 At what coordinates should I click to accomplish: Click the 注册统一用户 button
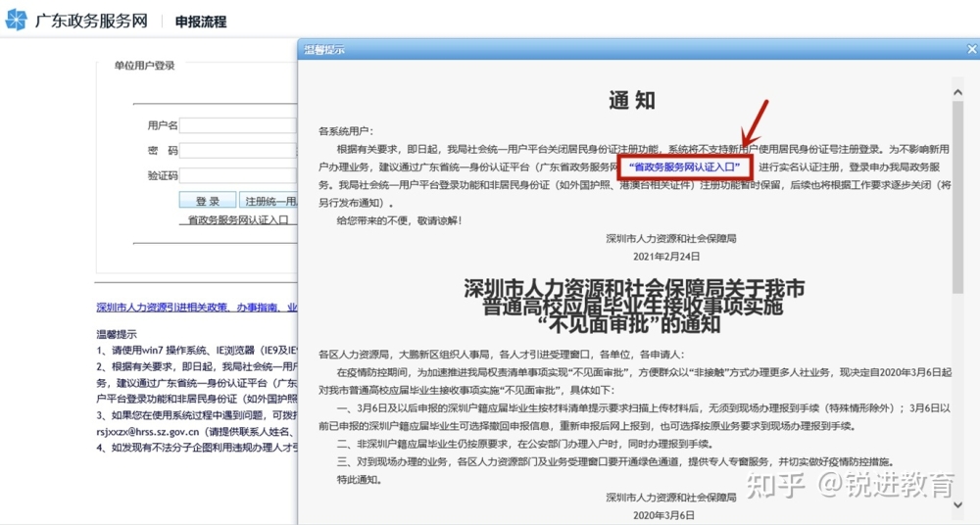269,201
